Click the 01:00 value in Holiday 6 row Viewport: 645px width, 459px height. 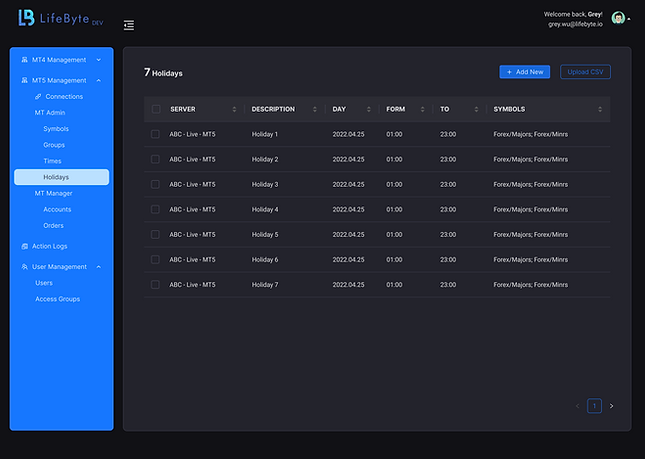394,260
